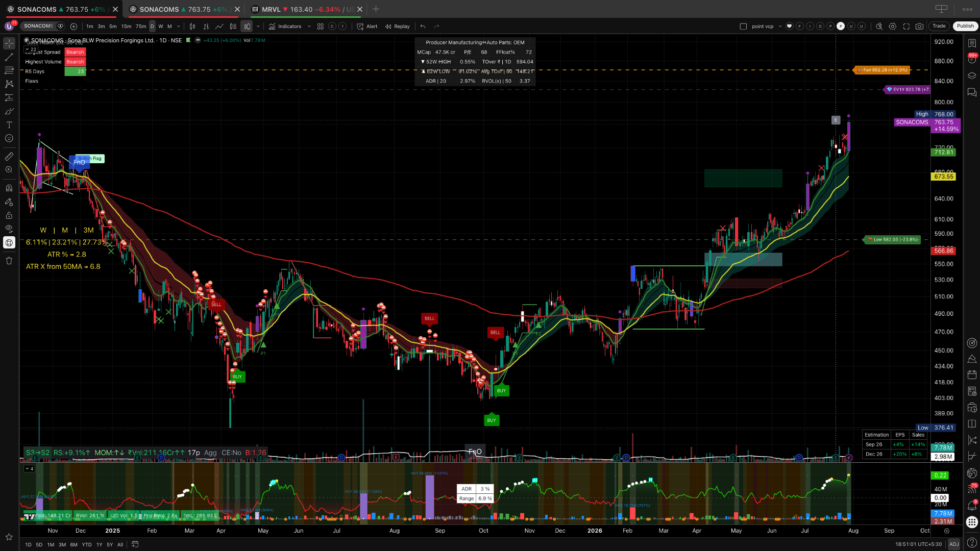
Task: Switch chart type to candles icon
Action: click(192, 27)
